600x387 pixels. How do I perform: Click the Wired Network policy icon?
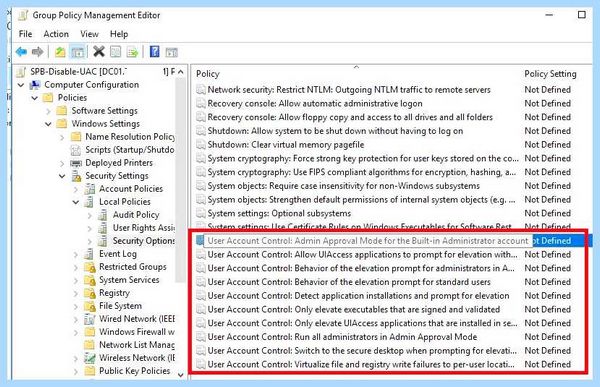(x=90, y=319)
